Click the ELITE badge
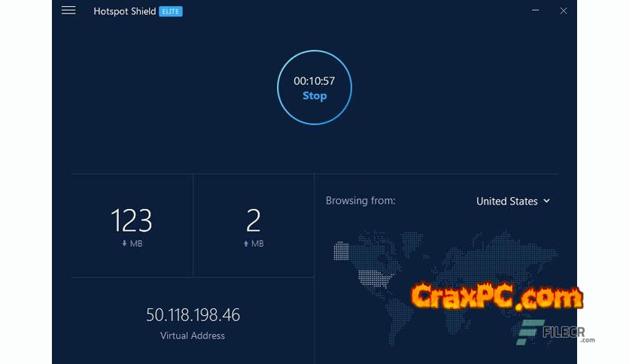Viewport: 629px width, 364px height. pyautogui.click(x=171, y=11)
